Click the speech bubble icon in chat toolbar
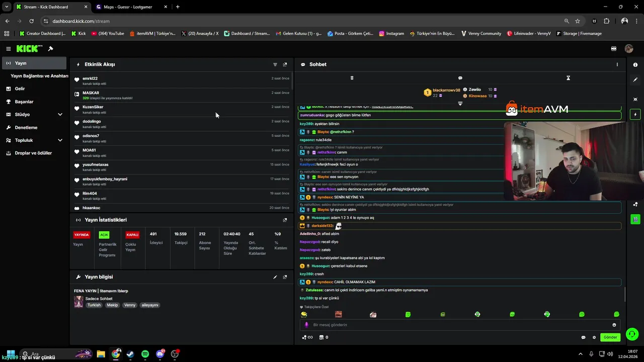 pyautogui.click(x=460, y=78)
